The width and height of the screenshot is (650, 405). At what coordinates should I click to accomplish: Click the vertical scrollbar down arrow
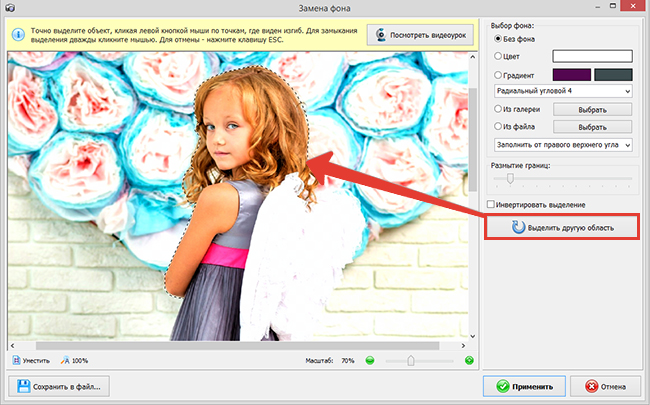click(x=473, y=336)
